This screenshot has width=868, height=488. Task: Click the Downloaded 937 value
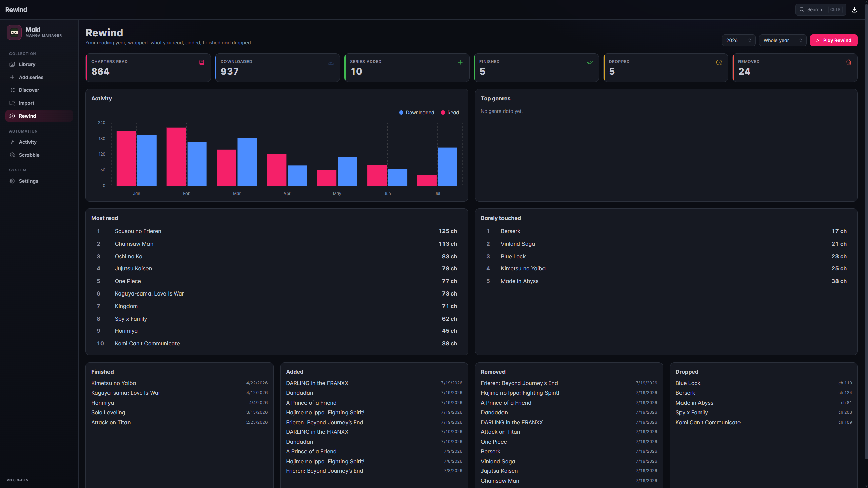coord(230,72)
